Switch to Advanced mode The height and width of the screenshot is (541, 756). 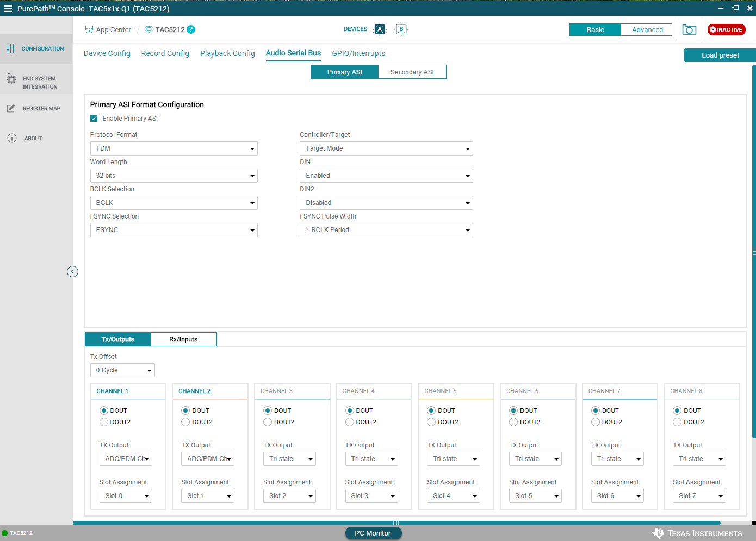(647, 30)
